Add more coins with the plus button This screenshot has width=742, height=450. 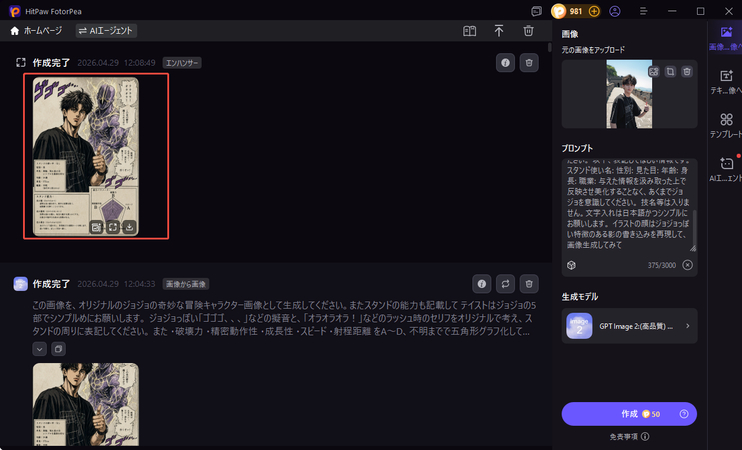pyautogui.click(x=594, y=11)
